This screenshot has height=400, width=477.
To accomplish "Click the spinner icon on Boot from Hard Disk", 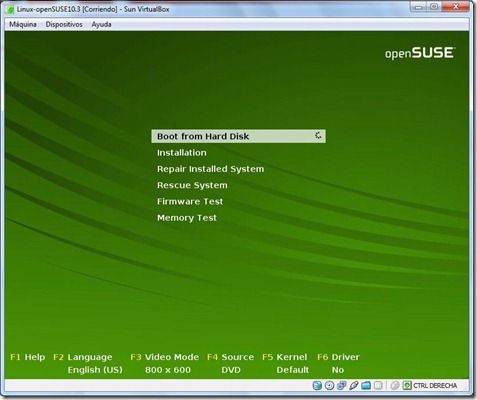I will pyautogui.click(x=318, y=136).
